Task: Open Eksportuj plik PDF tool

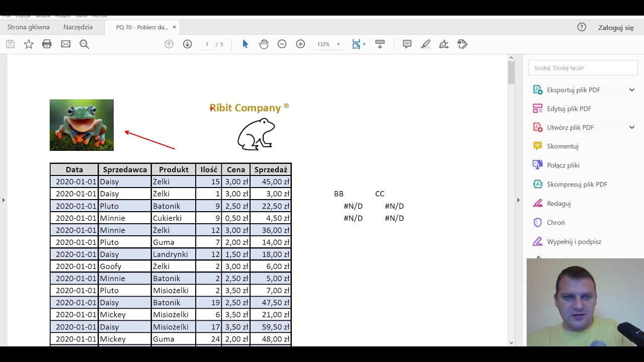Action: coord(574,90)
